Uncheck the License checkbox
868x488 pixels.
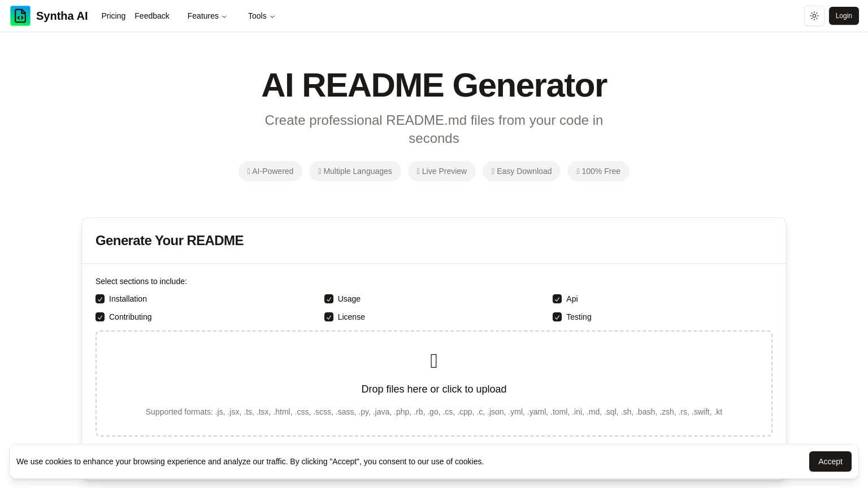(329, 317)
